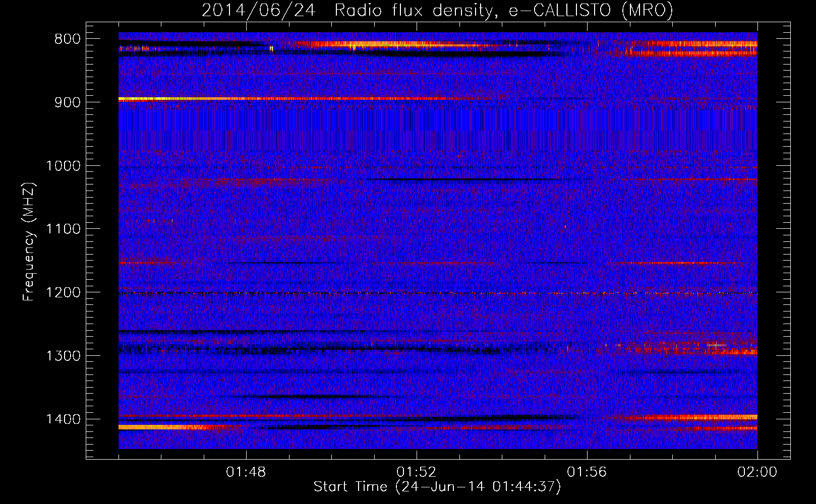The height and width of the screenshot is (504, 816).
Task: Click the 1300 frequency tick label
Action: tap(63, 356)
